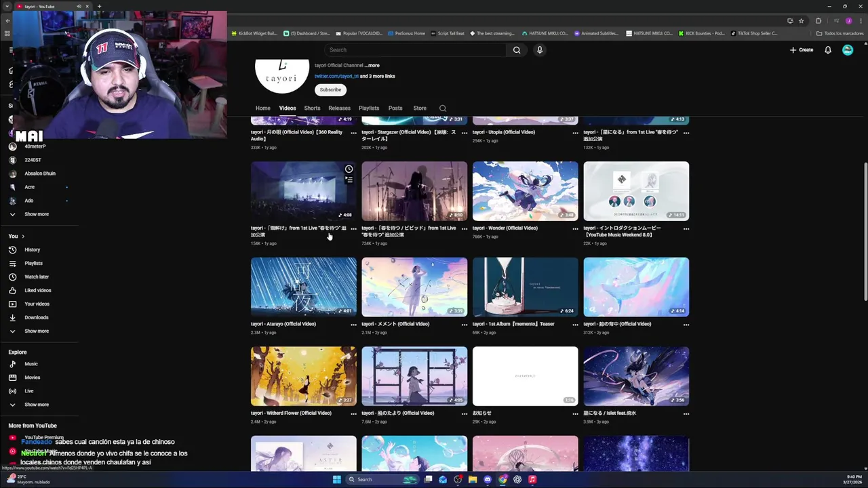Click the page vertical scrollbar thumb
868x488 pixels.
(865, 230)
